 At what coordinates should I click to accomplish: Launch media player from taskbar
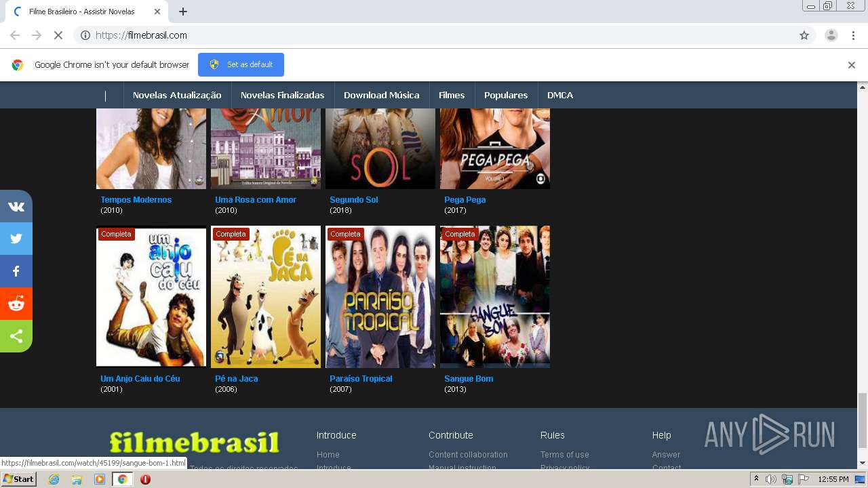point(100,479)
